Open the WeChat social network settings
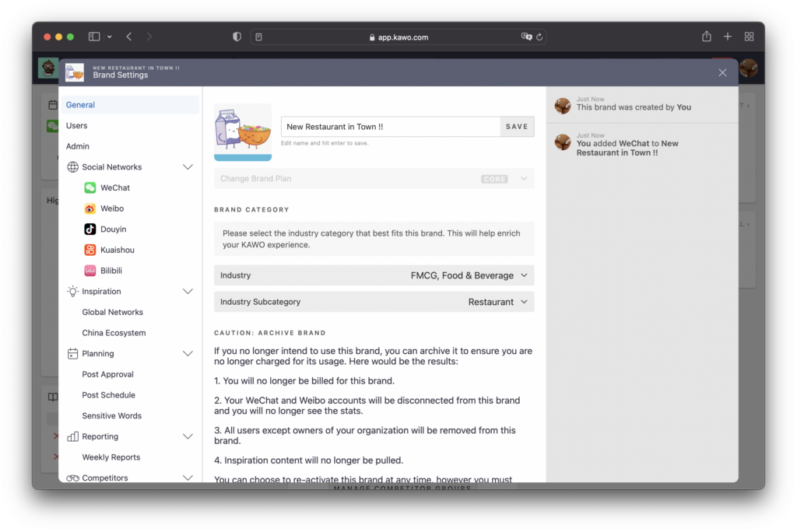This screenshot has height=532, width=797. pyautogui.click(x=115, y=187)
